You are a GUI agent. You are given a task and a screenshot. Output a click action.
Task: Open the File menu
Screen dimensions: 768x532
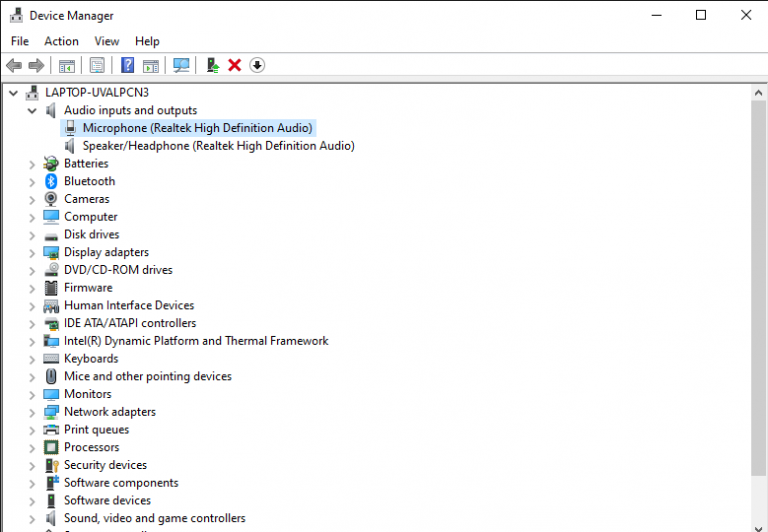[20, 41]
